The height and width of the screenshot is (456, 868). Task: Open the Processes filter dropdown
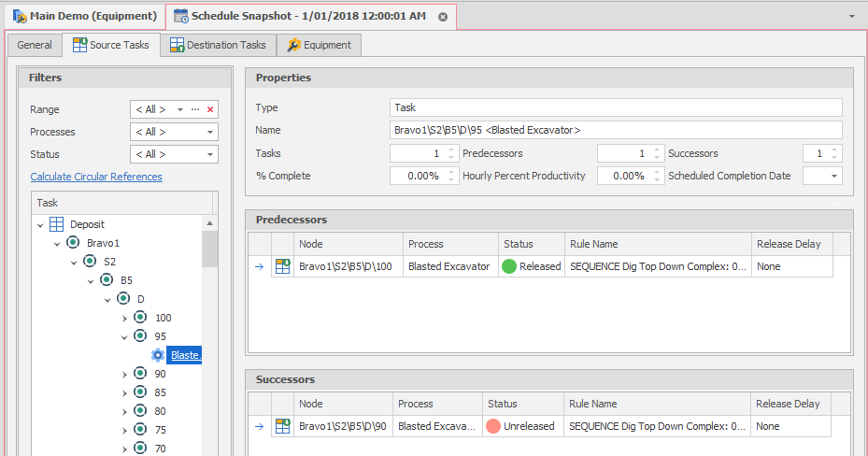[x=210, y=132]
